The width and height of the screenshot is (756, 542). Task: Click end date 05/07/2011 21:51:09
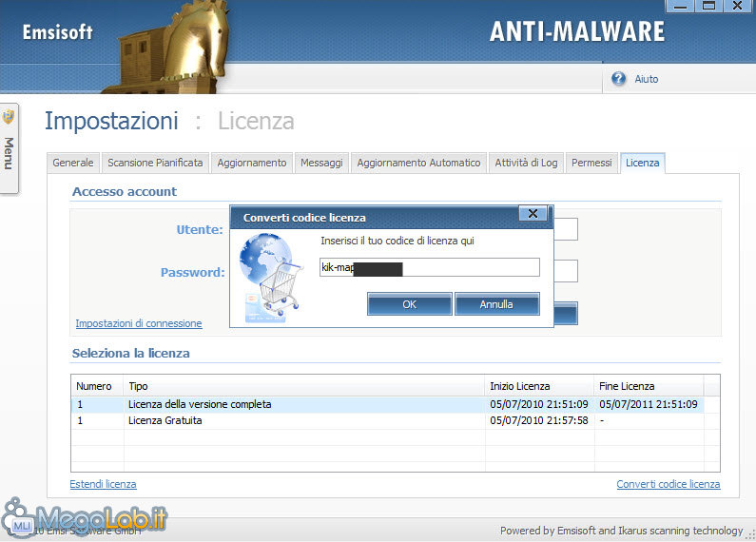pos(649,404)
